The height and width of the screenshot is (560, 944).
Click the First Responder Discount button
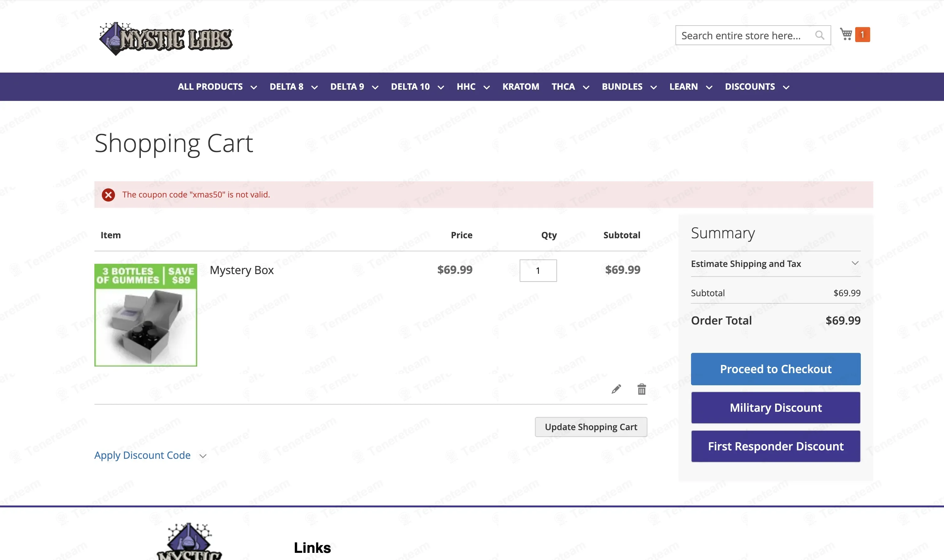pyautogui.click(x=776, y=446)
